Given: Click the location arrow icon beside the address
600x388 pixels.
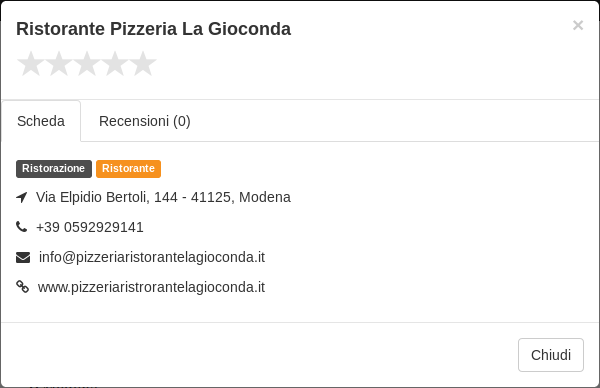Looking at the screenshot, I should tap(22, 197).
